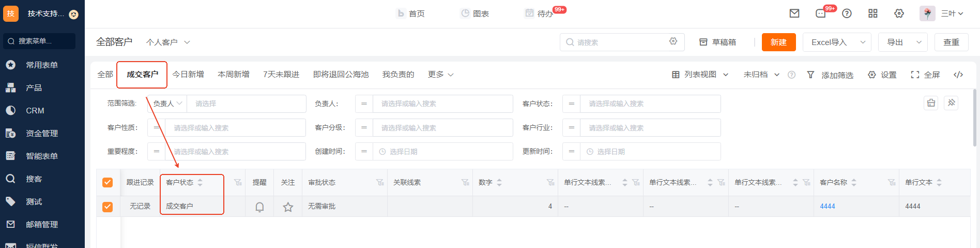Click the help question mark icon
980x248 pixels.
(847, 13)
